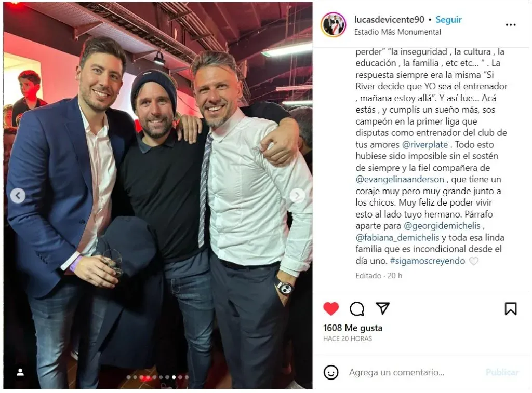The height and width of the screenshot is (393, 532).
Task: Open comments with speech bubble icon
Action: point(357,308)
